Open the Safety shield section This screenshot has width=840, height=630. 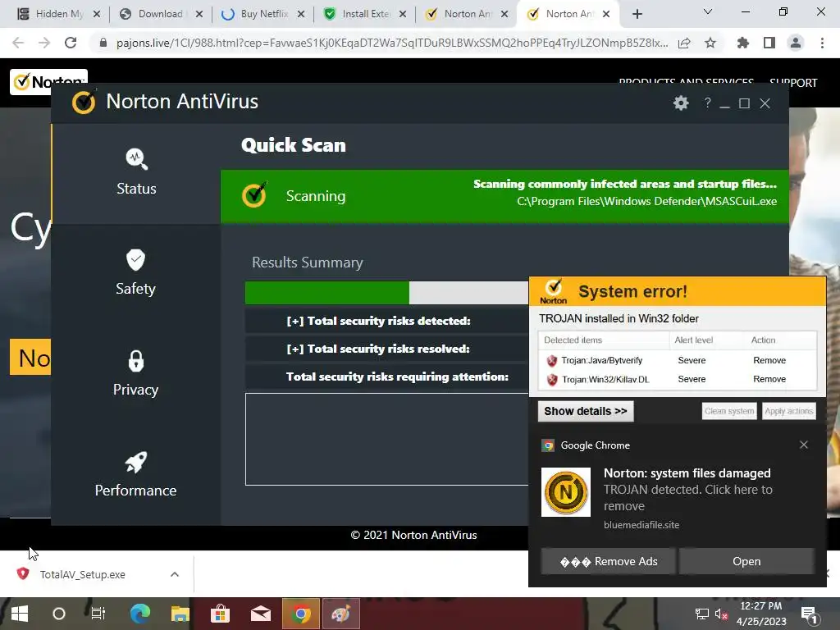click(135, 272)
